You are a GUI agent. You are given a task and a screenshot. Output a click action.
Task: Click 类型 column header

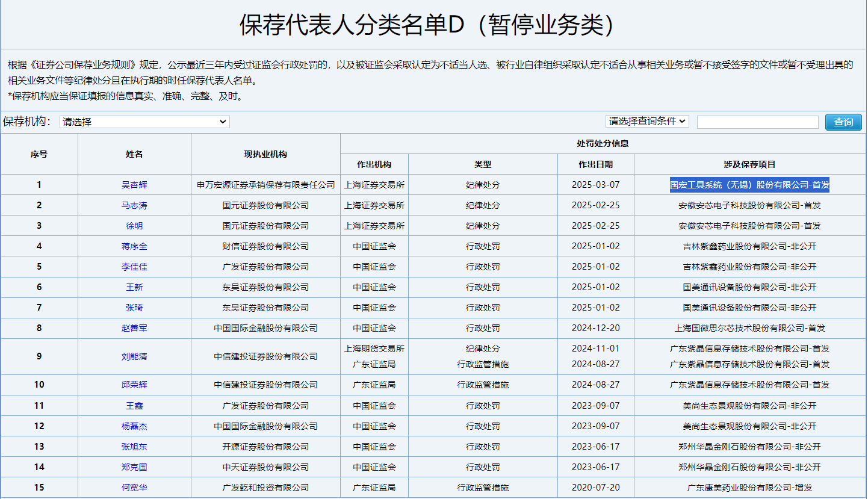click(x=483, y=164)
